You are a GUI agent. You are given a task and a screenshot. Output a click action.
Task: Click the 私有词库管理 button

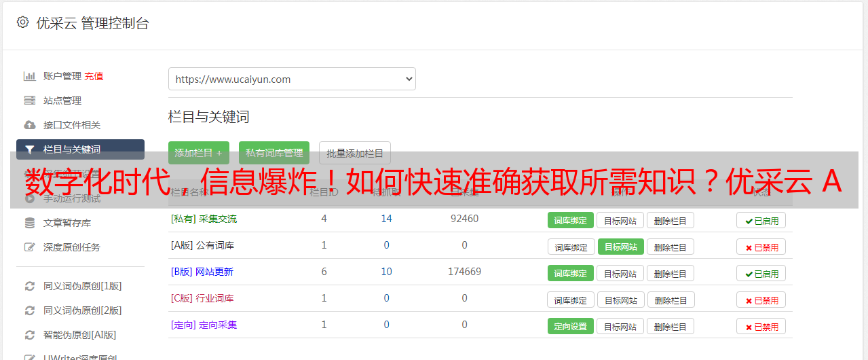pos(274,153)
